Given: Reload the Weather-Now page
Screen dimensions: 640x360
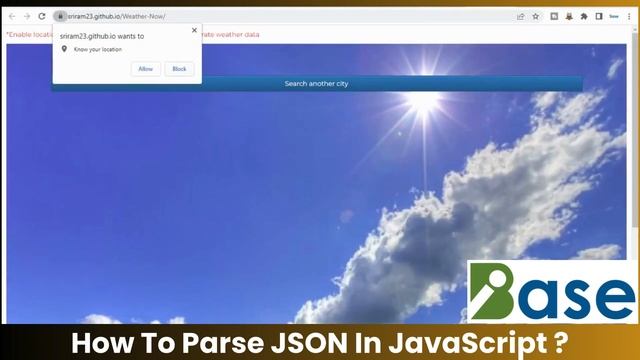Looking at the screenshot, I should point(42,16).
